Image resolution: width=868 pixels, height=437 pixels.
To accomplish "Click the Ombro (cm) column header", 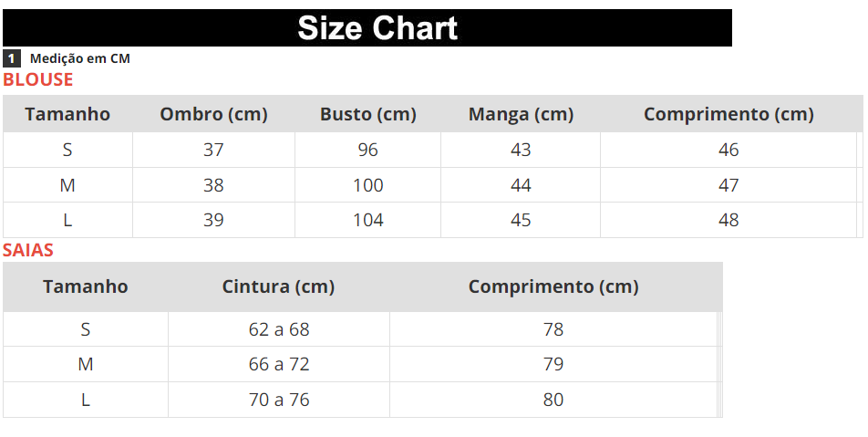I will [x=213, y=114].
